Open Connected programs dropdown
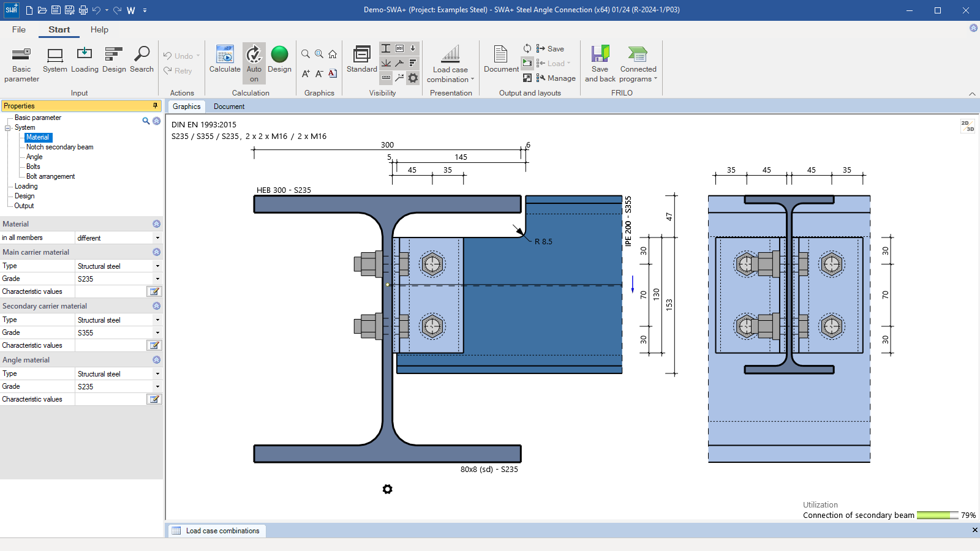This screenshot has width=980, height=551. point(638,64)
